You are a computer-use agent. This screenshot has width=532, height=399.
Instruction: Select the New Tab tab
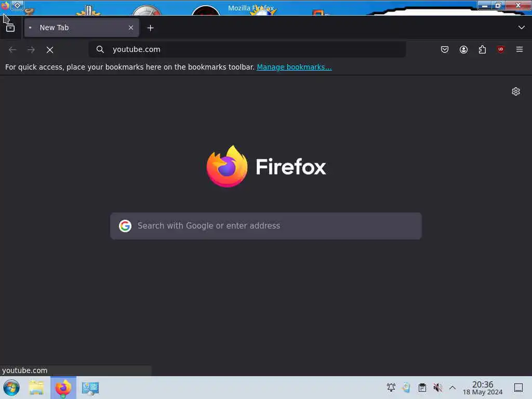(x=82, y=28)
